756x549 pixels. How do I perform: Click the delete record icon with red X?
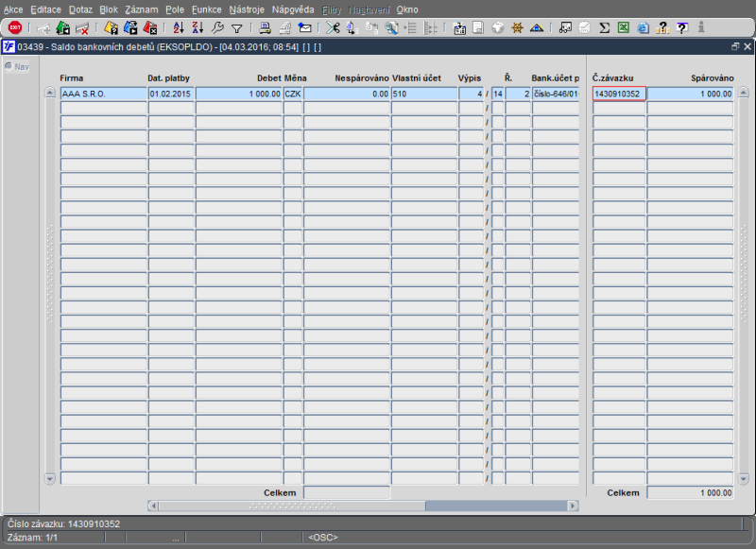point(82,28)
